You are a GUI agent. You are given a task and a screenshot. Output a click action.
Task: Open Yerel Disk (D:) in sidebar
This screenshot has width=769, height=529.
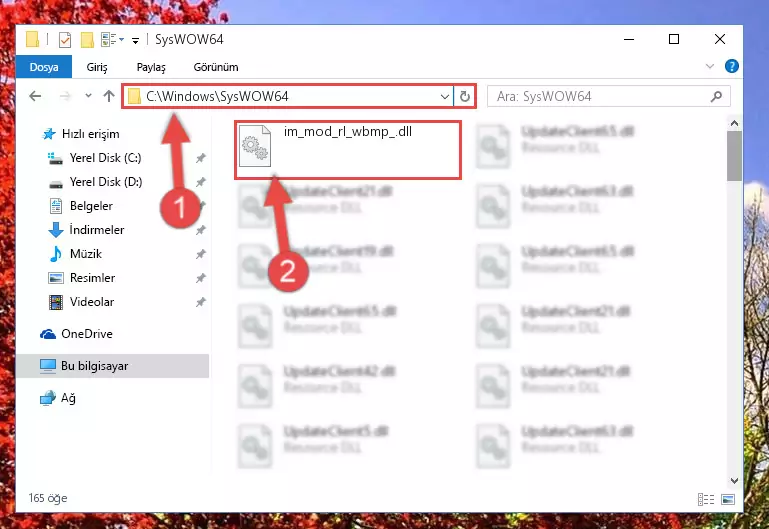point(106,182)
